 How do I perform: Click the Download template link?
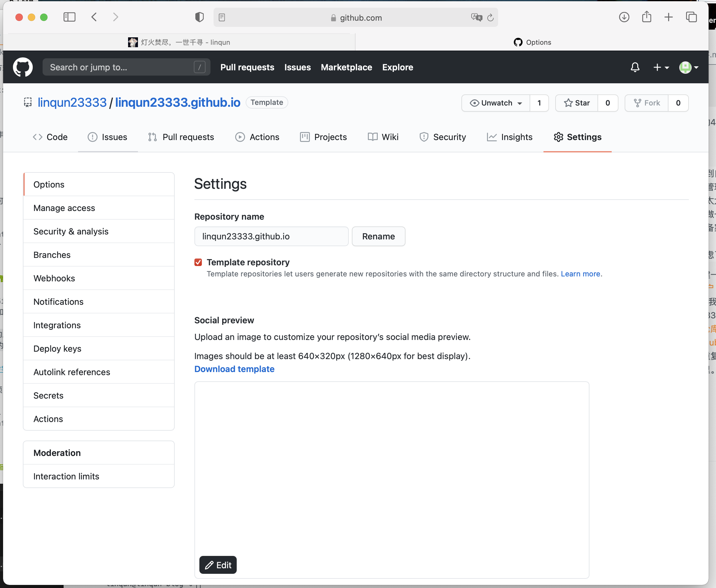234,369
